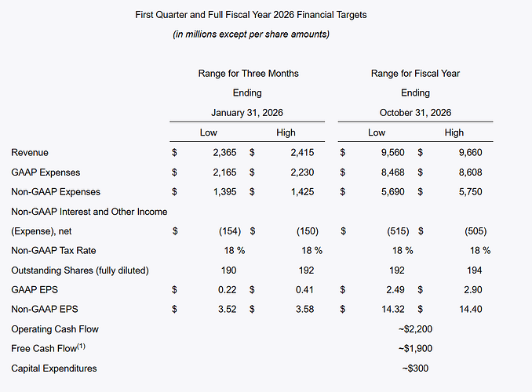Click the 'Revenue' row label

point(30,153)
